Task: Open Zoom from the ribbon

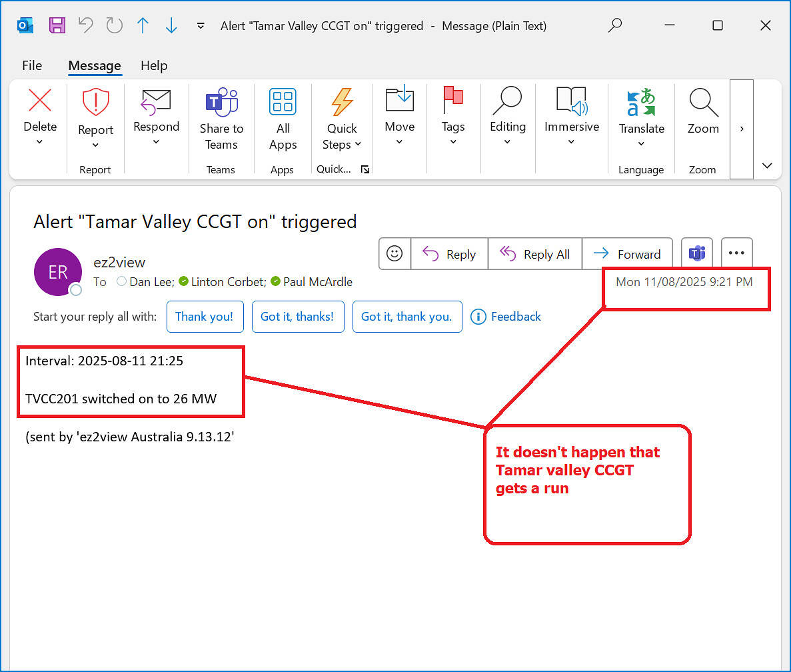Action: click(703, 111)
